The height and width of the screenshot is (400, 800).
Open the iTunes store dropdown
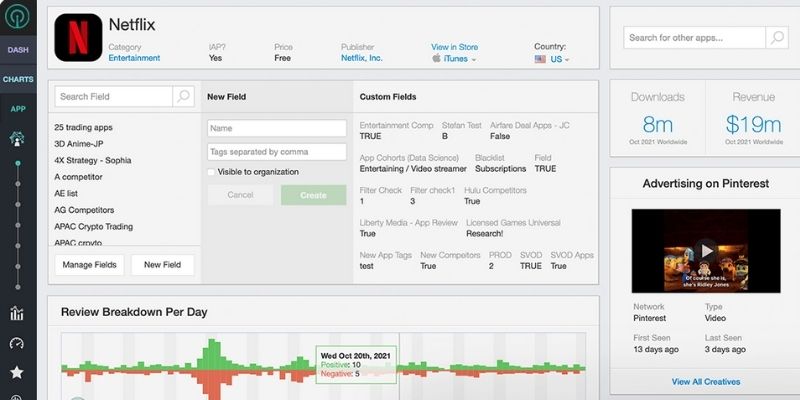click(x=454, y=59)
